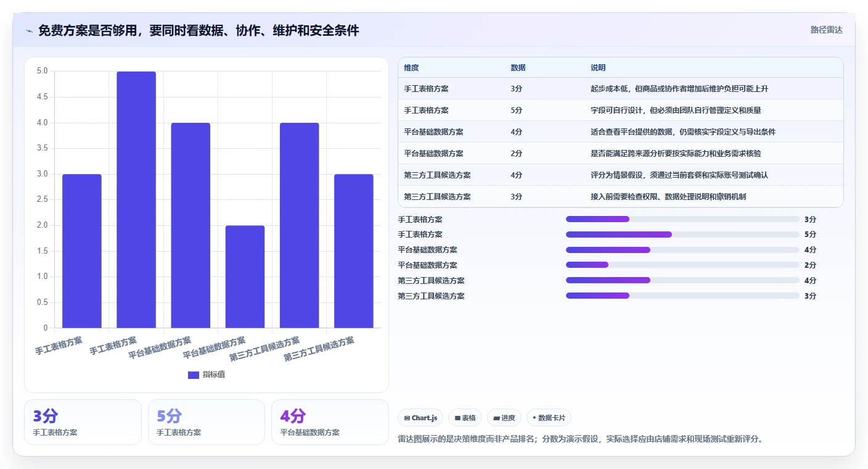This screenshot has width=868, height=469.
Task: Select the 数据卡片 chip label
Action: 552,418
